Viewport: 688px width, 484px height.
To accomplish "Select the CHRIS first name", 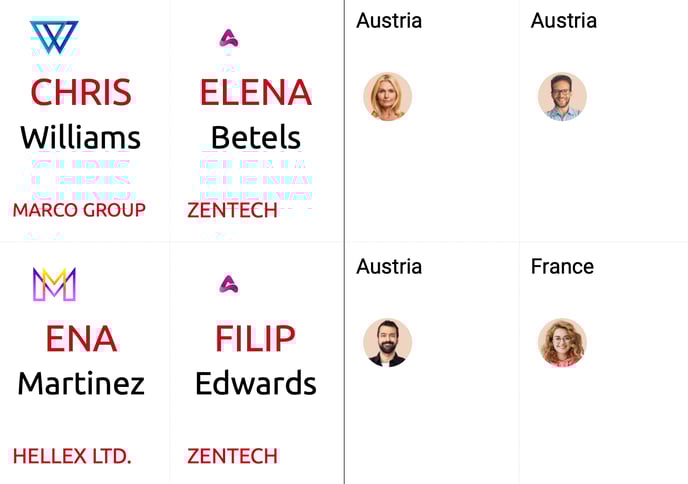I will (81, 92).
